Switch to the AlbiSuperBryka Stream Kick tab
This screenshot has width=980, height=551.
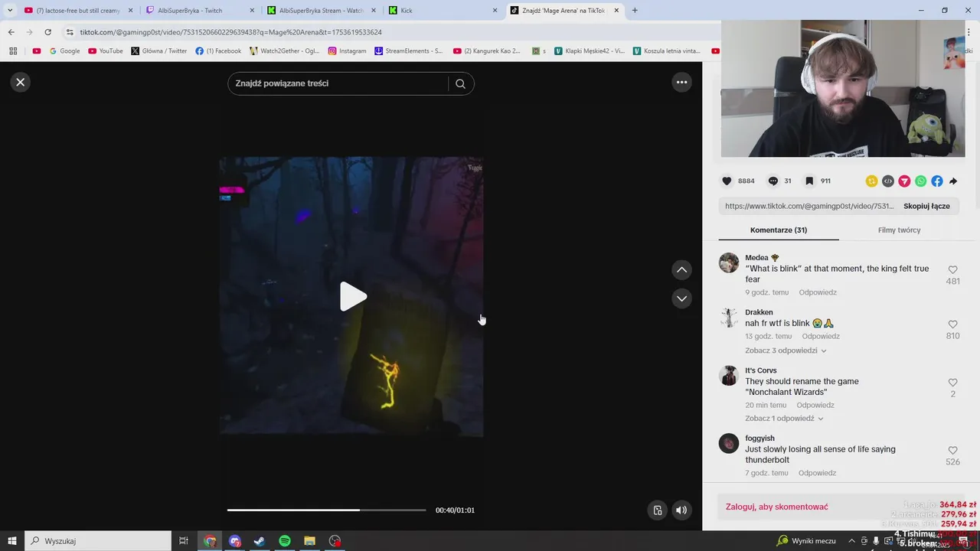[x=322, y=11]
